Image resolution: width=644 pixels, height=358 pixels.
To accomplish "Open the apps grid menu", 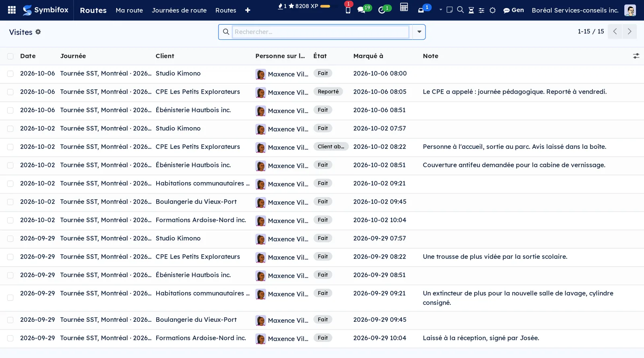I will [12, 10].
